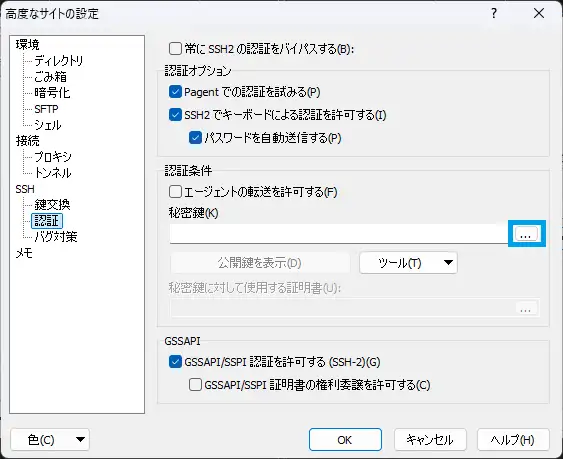Image resolution: width=563 pixels, height=459 pixels.
Task: Click the 秘密鍵 file path input field
Action: point(340,234)
